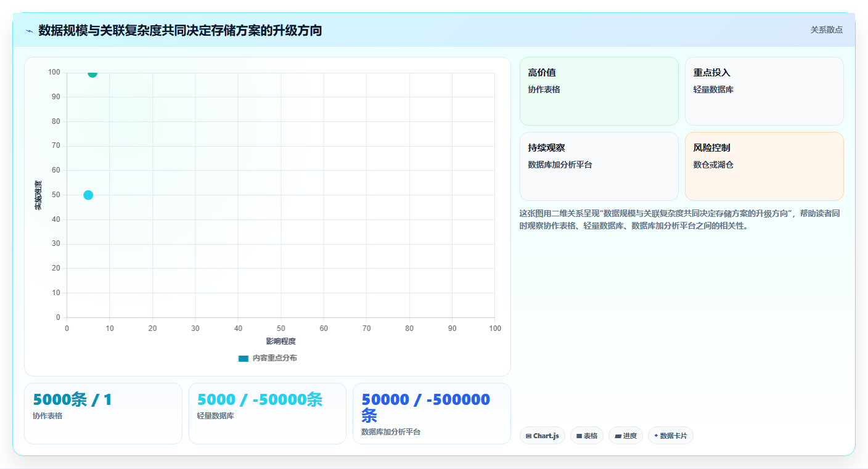Click the sparkle icon in 数据卡片 tag

point(656,436)
